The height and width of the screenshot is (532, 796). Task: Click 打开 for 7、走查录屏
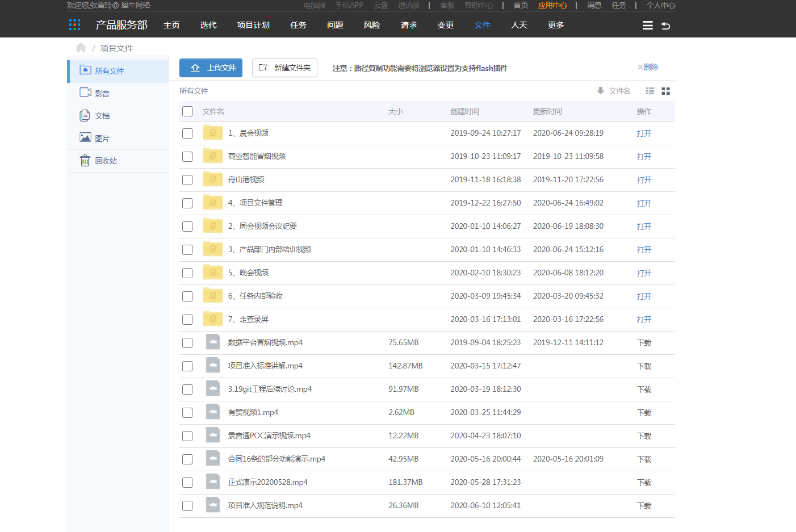[644, 320]
